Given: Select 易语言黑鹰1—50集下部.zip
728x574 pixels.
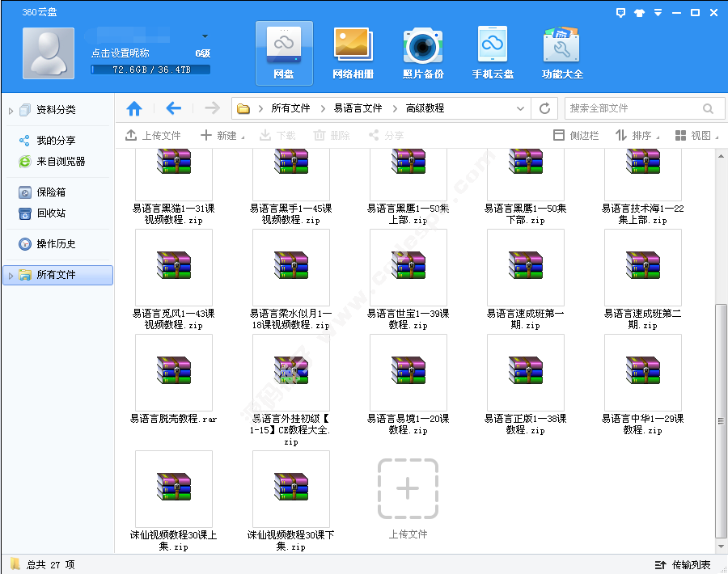Looking at the screenshot, I should coord(526,187).
